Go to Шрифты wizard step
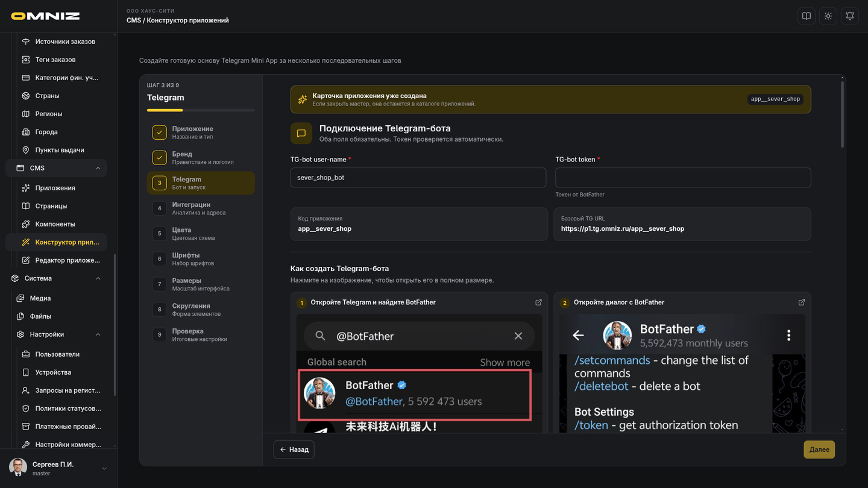This screenshot has width=868, height=488. point(201,259)
